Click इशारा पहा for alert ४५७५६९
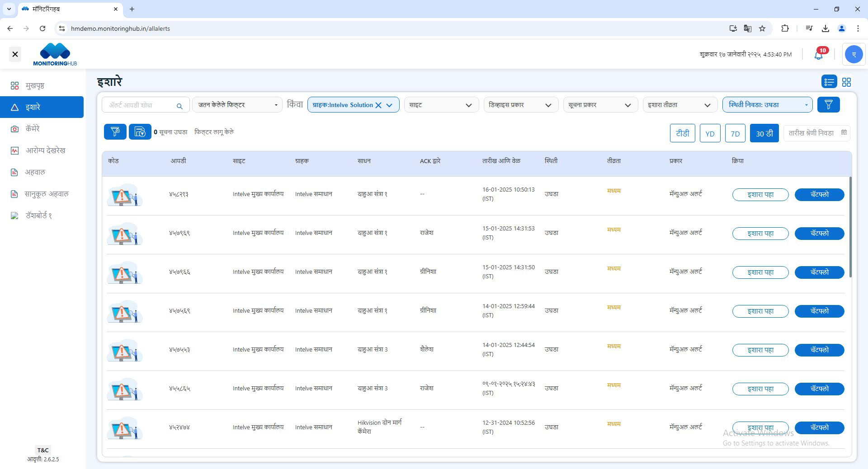This screenshot has width=868, height=469. tap(760, 311)
